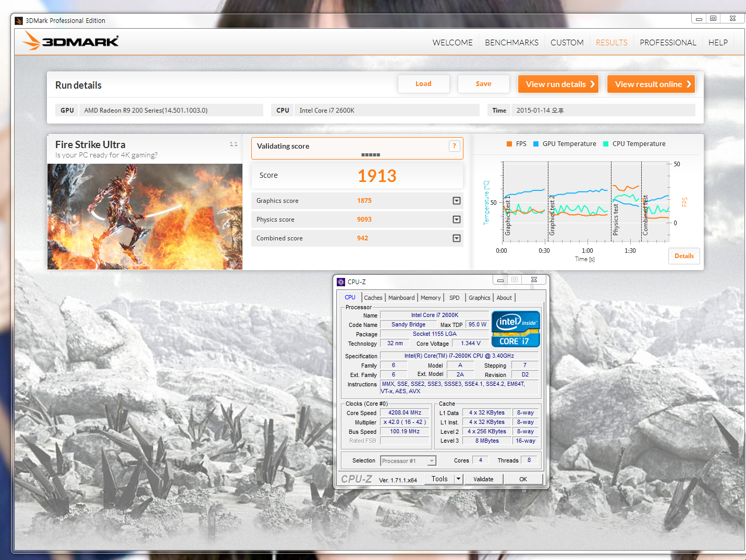Image resolution: width=746 pixels, height=560 pixels.
Task: Click the temperature and FPS graph
Action: (x=584, y=202)
